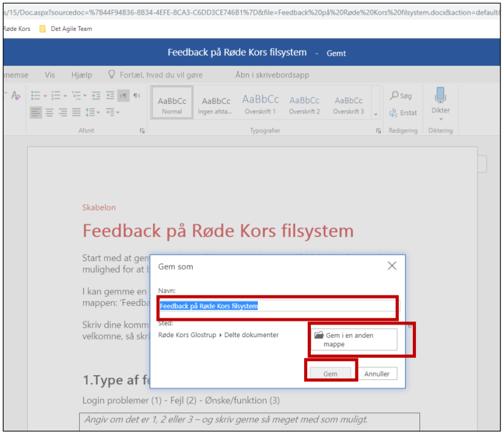Open the Vis tab
Viewport: 504px width, 433px height.
pos(50,75)
